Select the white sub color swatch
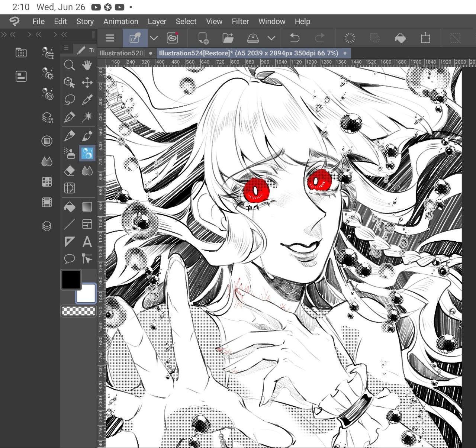 click(x=87, y=294)
